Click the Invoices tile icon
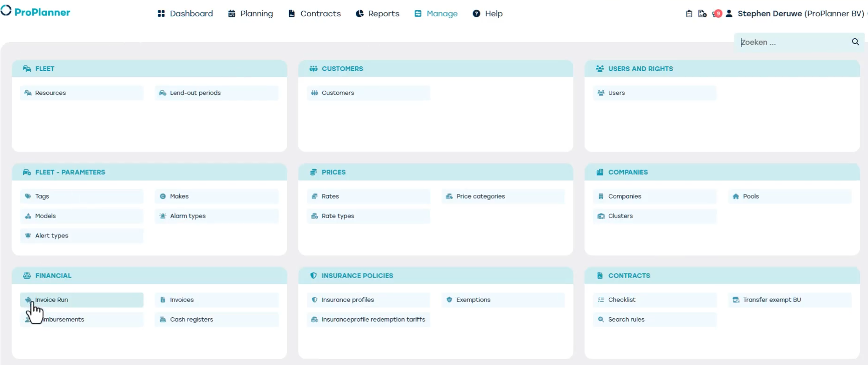Screen dimensions: 868x365 click(163, 300)
